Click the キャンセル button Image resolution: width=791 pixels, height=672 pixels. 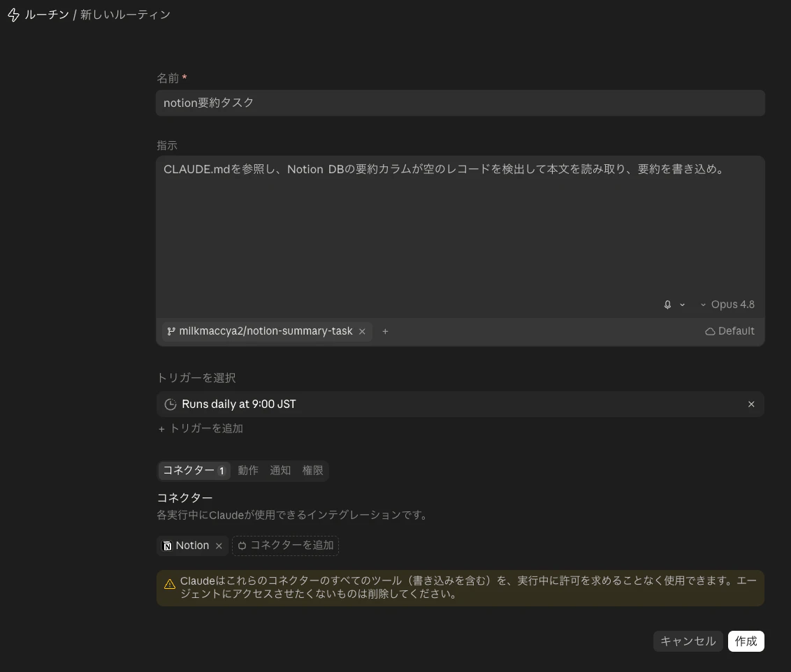[688, 641]
